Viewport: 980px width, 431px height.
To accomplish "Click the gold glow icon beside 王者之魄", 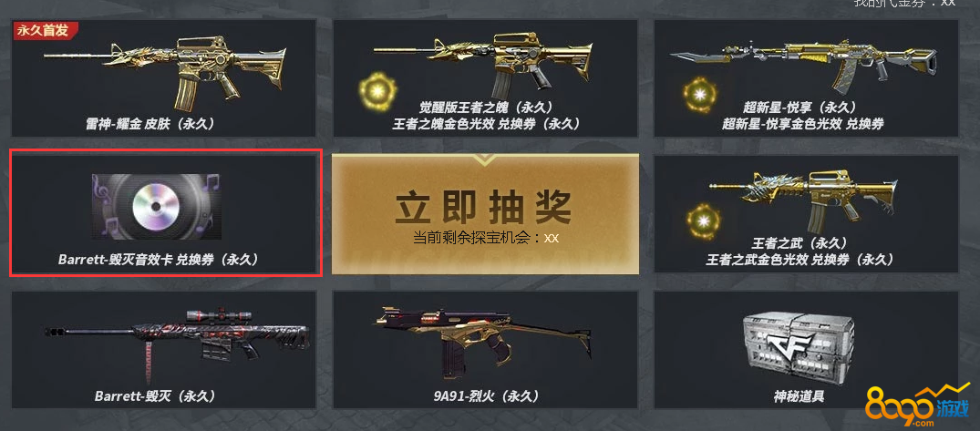I will pyautogui.click(x=377, y=92).
